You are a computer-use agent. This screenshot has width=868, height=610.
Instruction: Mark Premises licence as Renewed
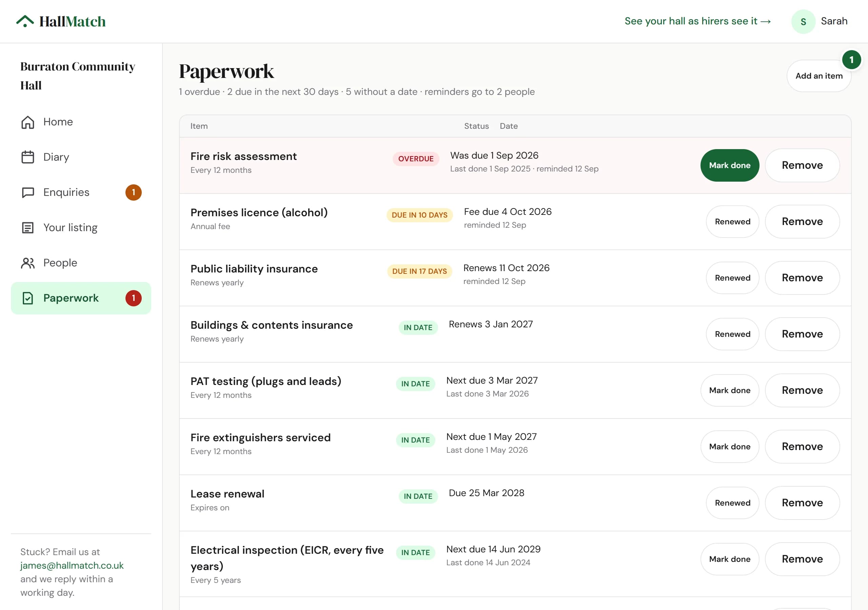point(732,222)
